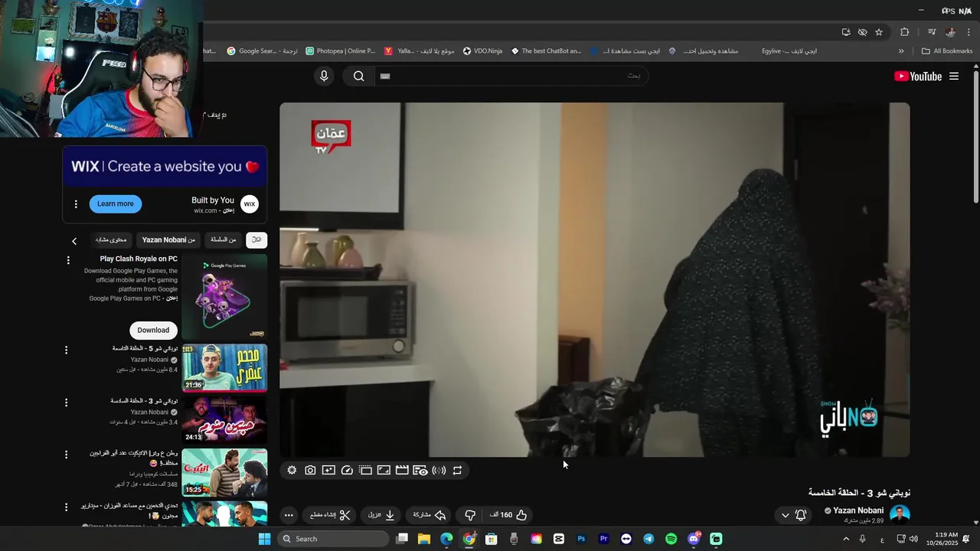Select the series filter chip next to Yazan Nobani
The height and width of the screenshot is (551, 980).
click(224, 240)
